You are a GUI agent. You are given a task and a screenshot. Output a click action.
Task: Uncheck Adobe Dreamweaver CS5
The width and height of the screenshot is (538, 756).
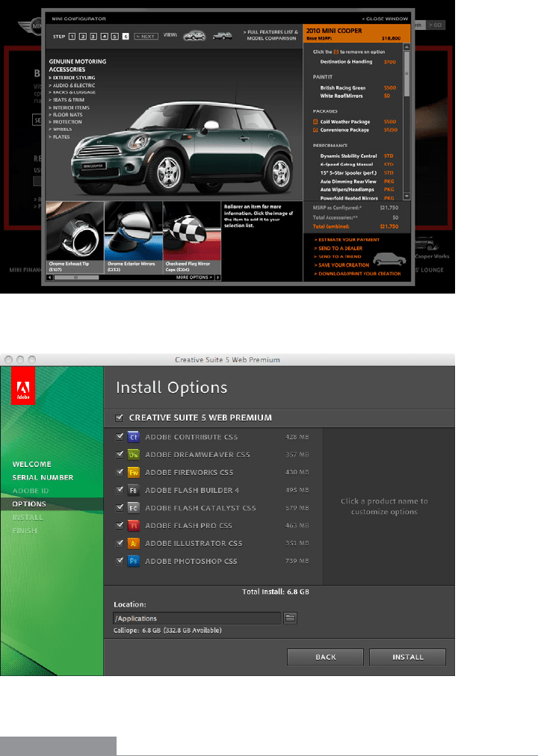point(120,455)
